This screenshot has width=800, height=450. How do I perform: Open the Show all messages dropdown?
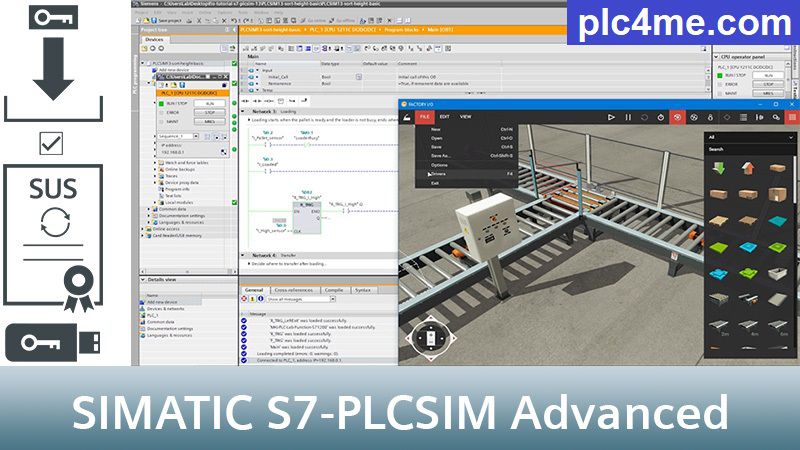click(302, 299)
